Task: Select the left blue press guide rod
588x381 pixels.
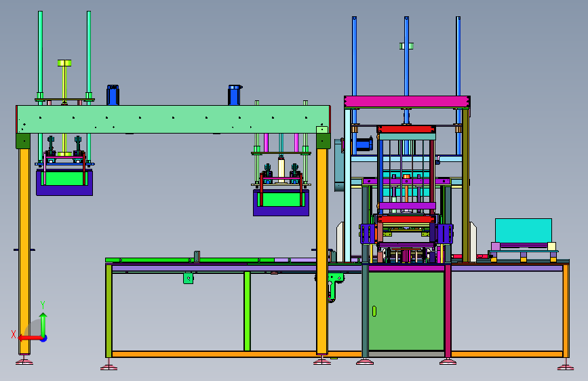Action: click(x=355, y=56)
